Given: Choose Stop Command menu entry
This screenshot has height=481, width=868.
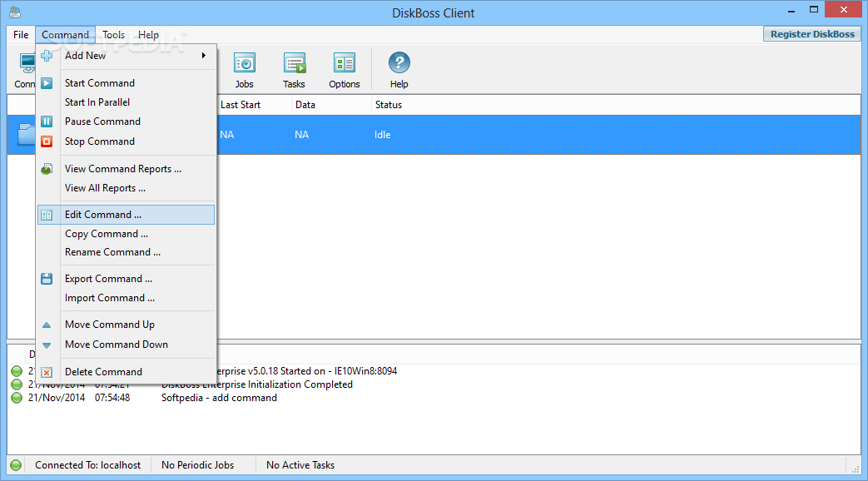Looking at the screenshot, I should click(x=126, y=141).
